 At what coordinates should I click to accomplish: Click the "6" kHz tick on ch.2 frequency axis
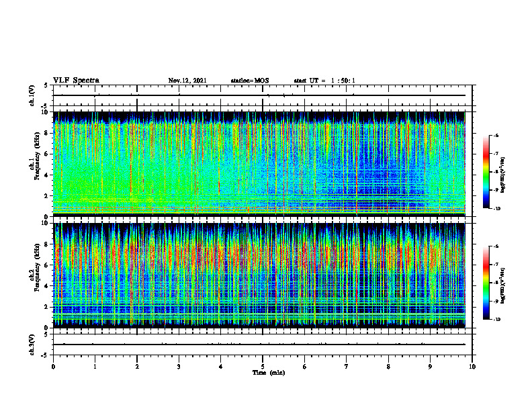click(47, 265)
